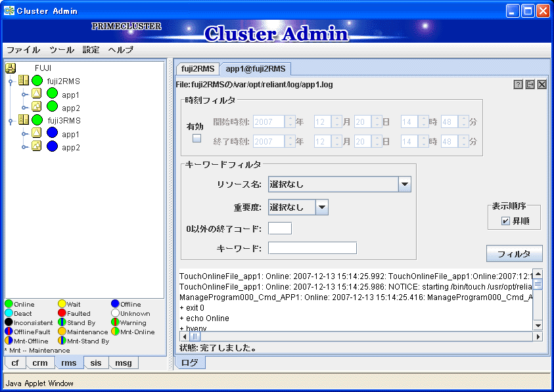The image size is (554, 392).
Task: Open the ツール menu
Action: pyautogui.click(x=62, y=50)
